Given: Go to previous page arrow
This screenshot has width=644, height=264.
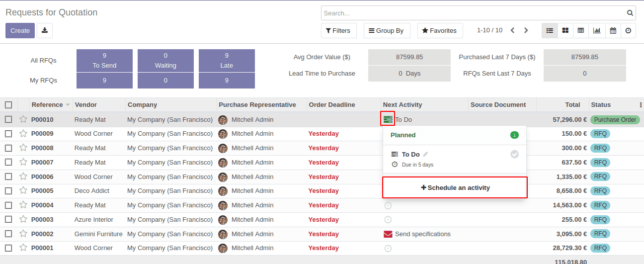Looking at the screenshot, I should pyautogui.click(x=513, y=30).
